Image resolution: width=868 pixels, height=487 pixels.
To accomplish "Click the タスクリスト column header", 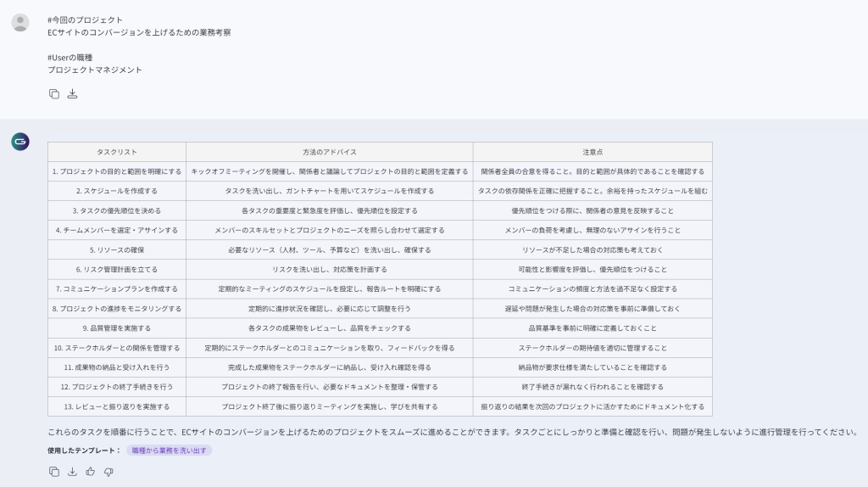I will click(x=117, y=152).
